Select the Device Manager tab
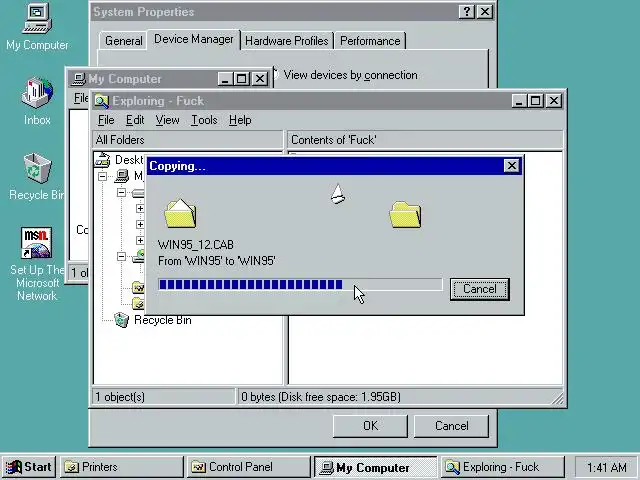This screenshot has height=480, width=640. (194, 39)
